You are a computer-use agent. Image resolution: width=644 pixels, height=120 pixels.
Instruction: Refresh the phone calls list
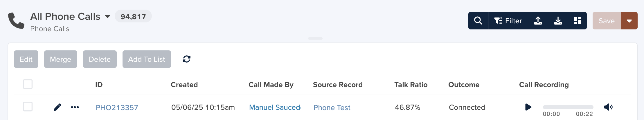[x=187, y=59]
